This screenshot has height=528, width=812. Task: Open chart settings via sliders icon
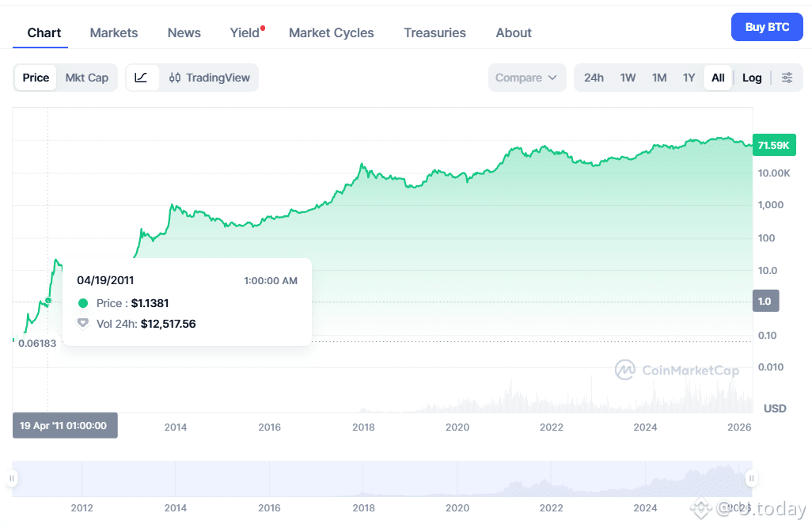787,78
